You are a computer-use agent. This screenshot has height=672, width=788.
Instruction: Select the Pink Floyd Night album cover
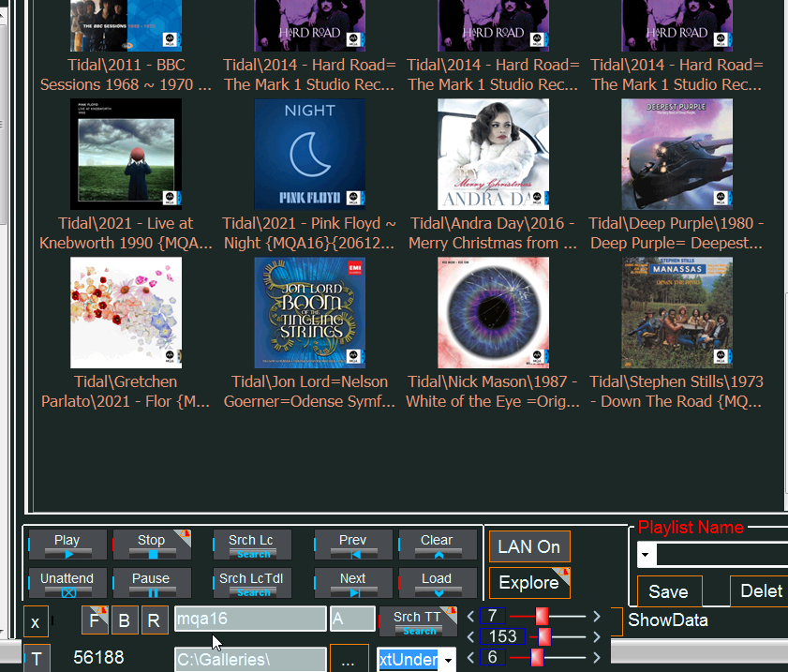pos(309,155)
